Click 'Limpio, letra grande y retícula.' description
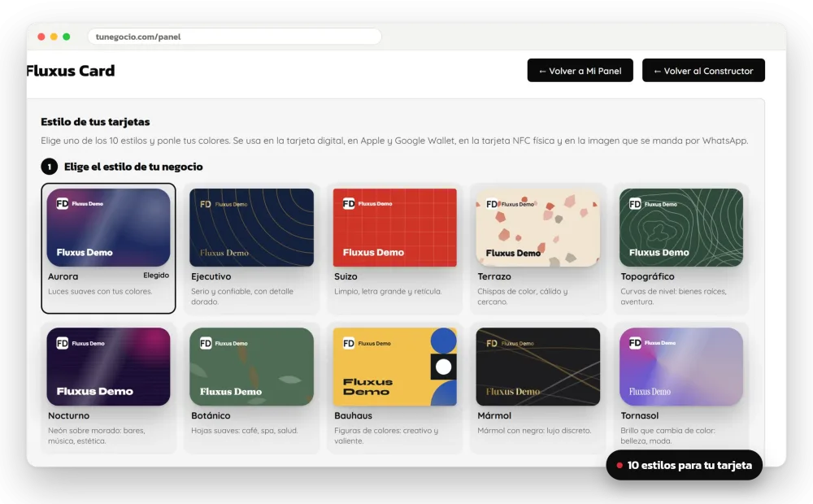Image resolution: width=813 pixels, height=504 pixels. pos(388,291)
